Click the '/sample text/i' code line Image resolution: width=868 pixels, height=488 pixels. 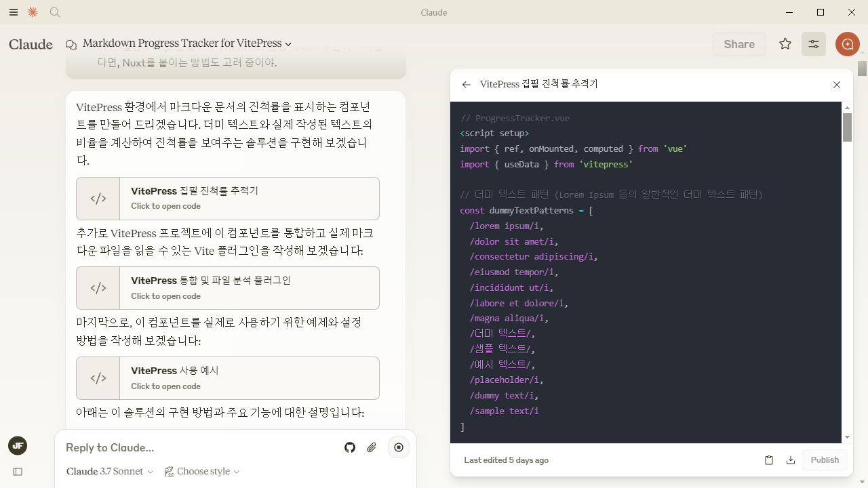coord(505,411)
